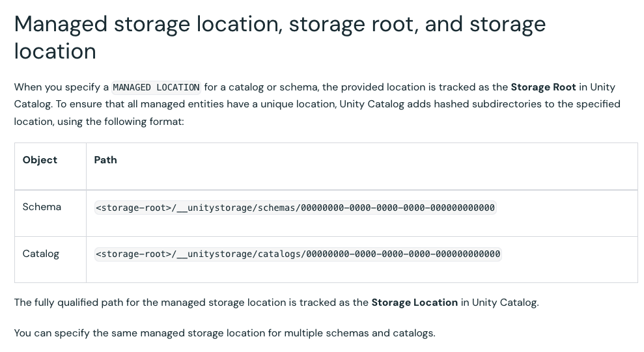
Task: Click 'using the following format:' text
Action: pyautogui.click(x=121, y=121)
